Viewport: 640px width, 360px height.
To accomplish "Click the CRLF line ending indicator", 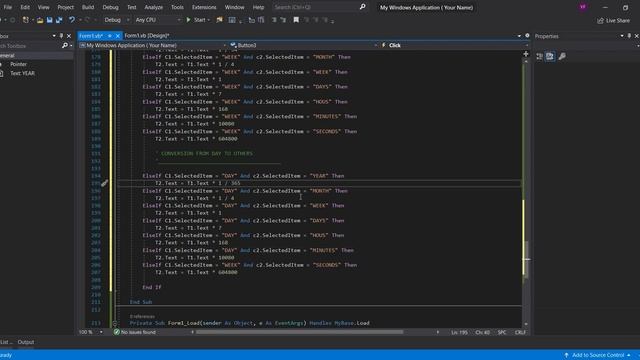I will (520, 333).
